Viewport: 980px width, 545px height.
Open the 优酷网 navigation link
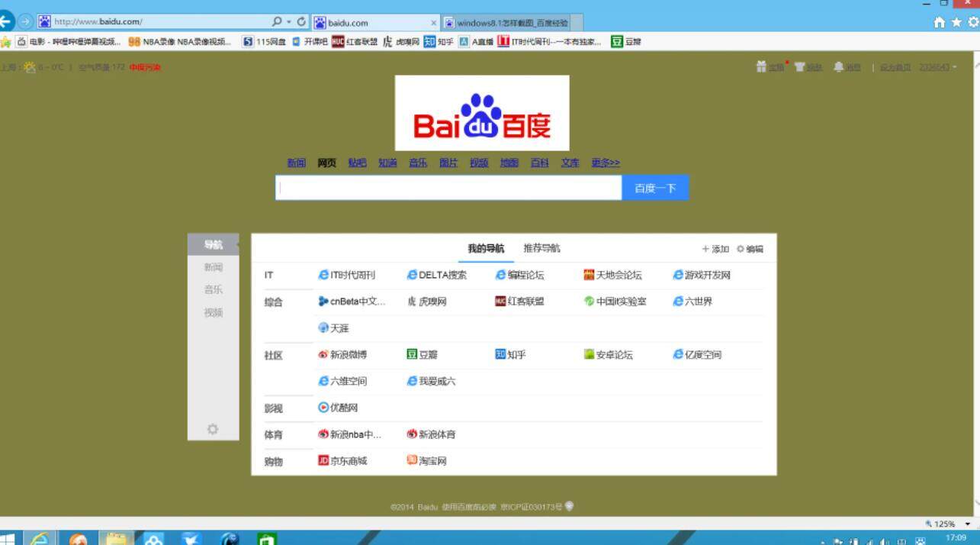[338, 408]
